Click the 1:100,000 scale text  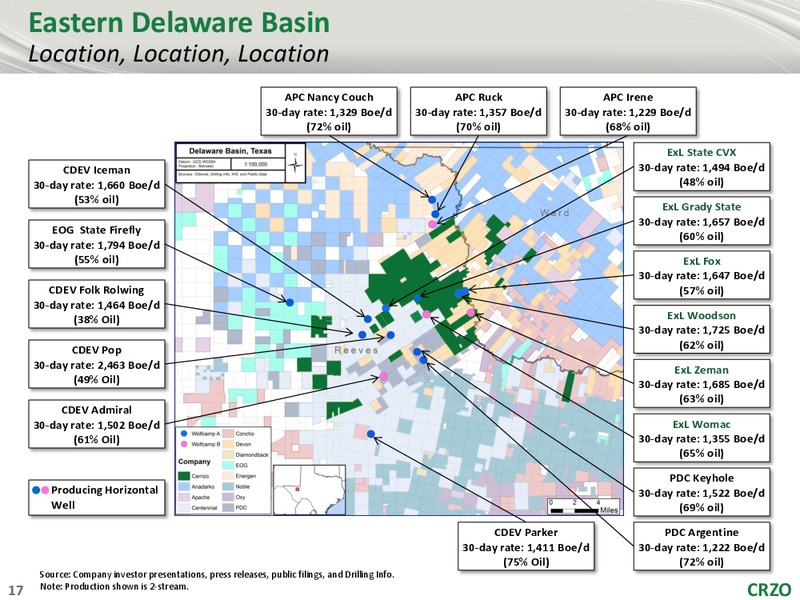256,164
